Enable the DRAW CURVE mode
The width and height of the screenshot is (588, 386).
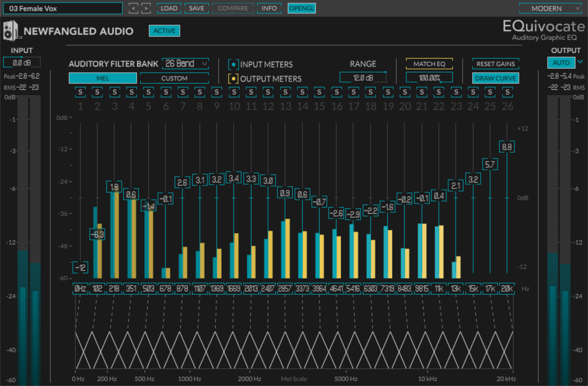point(495,78)
